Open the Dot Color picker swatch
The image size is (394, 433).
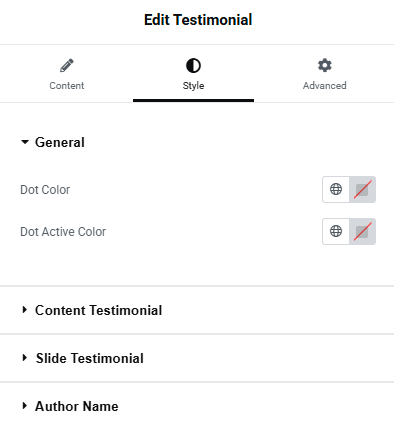click(x=362, y=190)
